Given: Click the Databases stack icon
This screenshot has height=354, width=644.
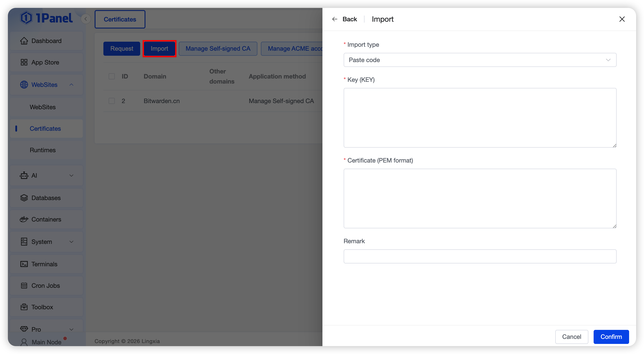Looking at the screenshot, I should coord(24,198).
